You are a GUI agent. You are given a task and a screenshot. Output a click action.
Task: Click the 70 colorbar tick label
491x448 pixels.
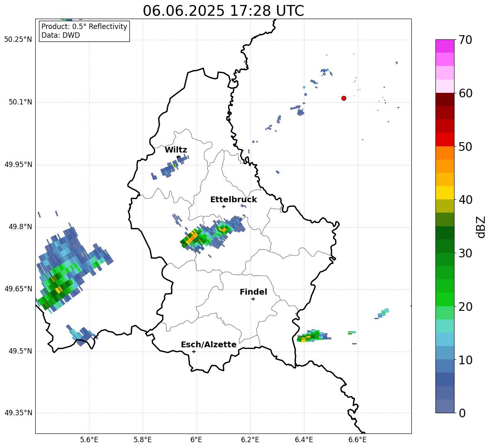[465, 40]
